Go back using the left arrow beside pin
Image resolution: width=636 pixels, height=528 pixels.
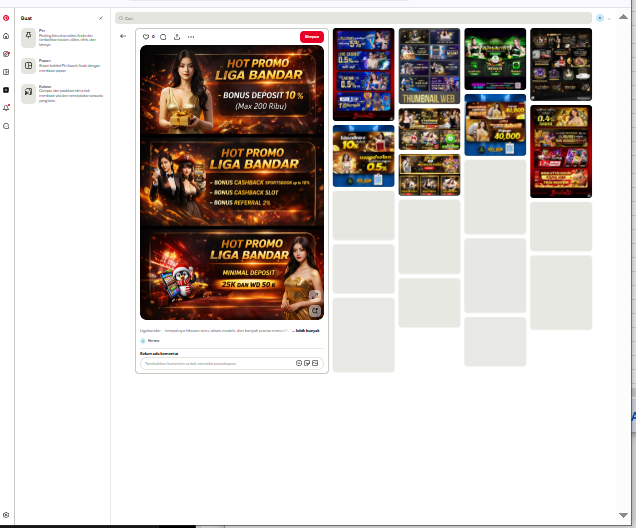point(123,36)
